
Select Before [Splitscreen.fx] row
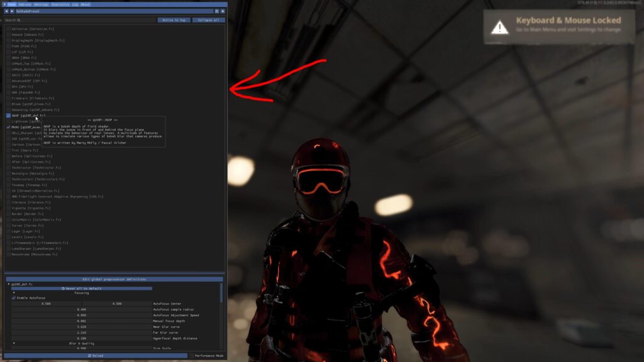(32, 156)
